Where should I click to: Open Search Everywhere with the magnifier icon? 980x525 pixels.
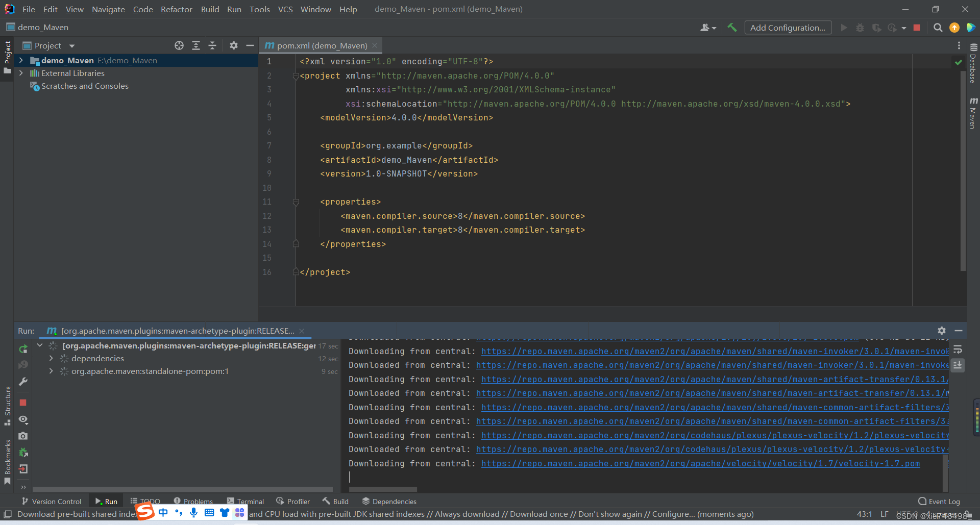pyautogui.click(x=938, y=28)
